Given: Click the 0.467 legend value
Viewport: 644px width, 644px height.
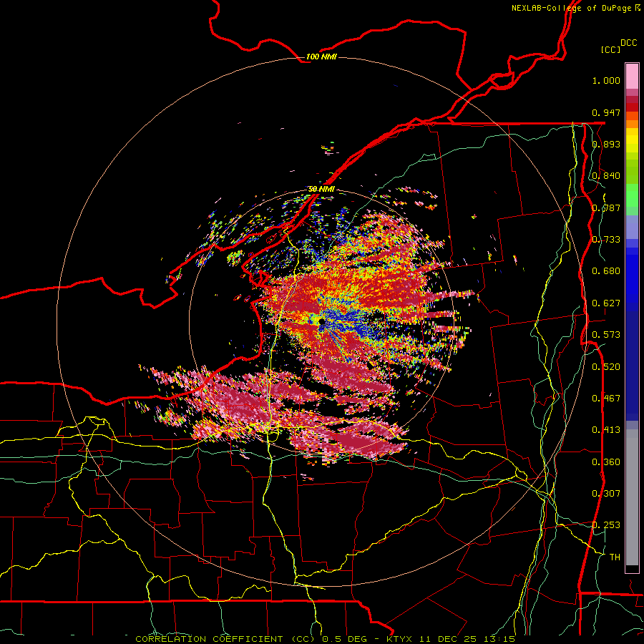Looking at the screenshot, I should [x=606, y=399].
